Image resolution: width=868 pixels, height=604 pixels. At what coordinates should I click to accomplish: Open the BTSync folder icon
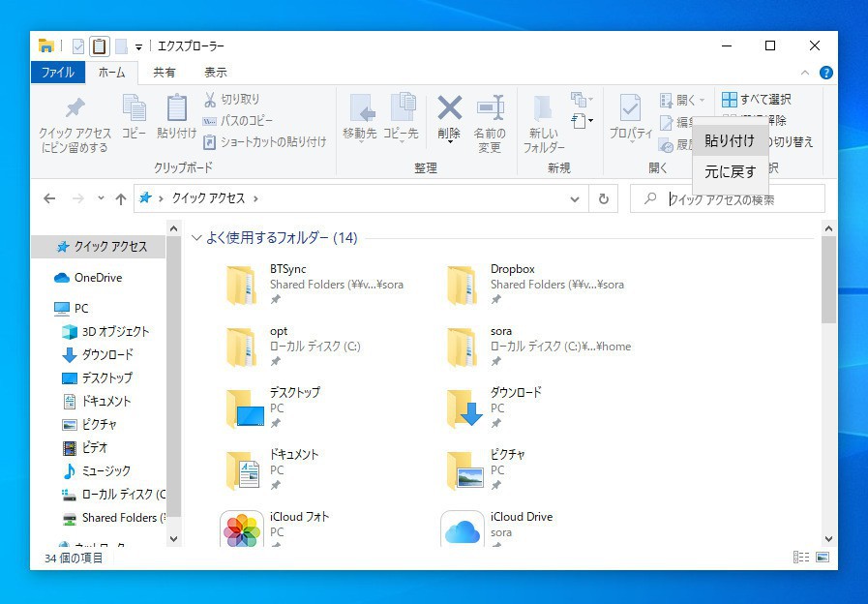tap(241, 285)
